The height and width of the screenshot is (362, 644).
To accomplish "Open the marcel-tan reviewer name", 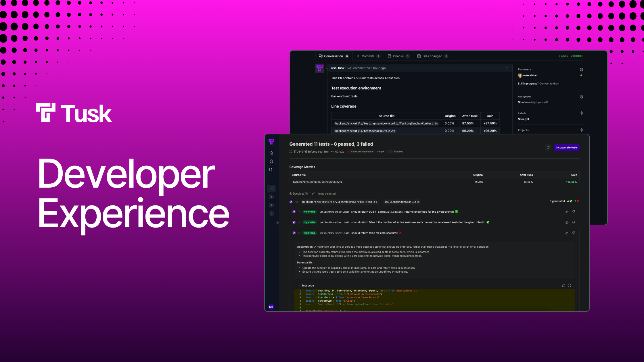I will pos(530,75).
